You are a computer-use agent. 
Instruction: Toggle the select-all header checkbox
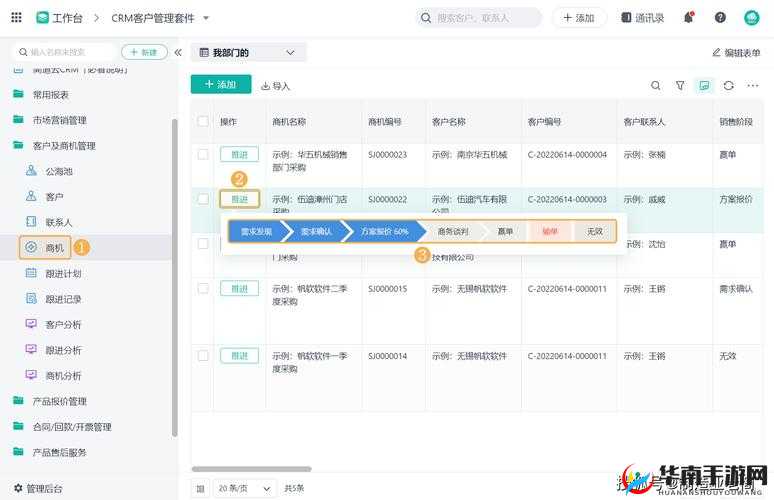coord(203,121)
